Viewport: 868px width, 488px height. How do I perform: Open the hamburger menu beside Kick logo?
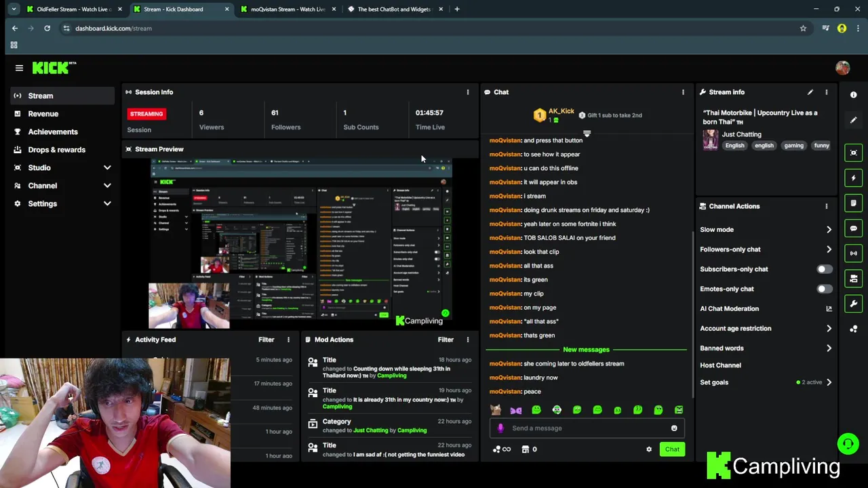[19, 68]
